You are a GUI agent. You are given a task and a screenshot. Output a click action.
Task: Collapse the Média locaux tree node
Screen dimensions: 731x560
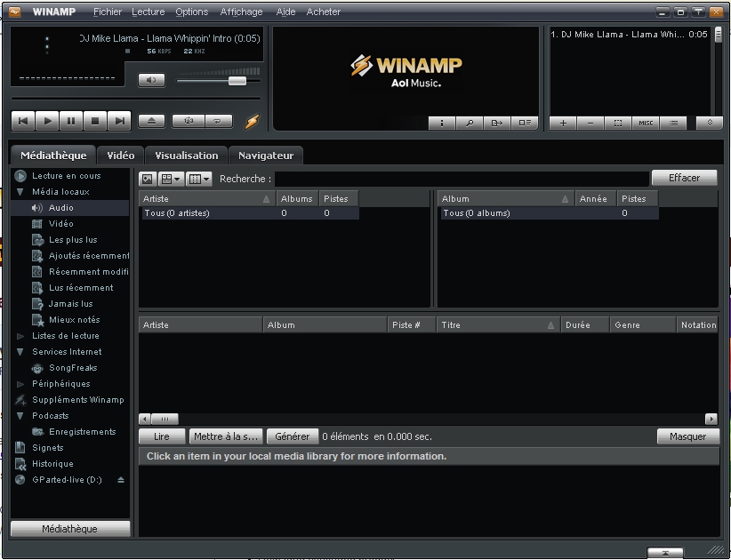(20, 192)
